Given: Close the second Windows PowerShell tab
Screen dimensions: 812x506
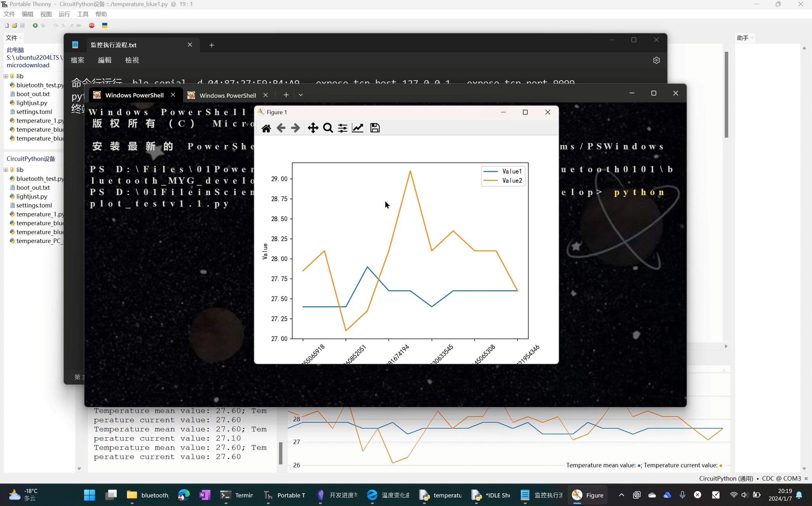Looking at the screenshot, I should click(265, 95).
